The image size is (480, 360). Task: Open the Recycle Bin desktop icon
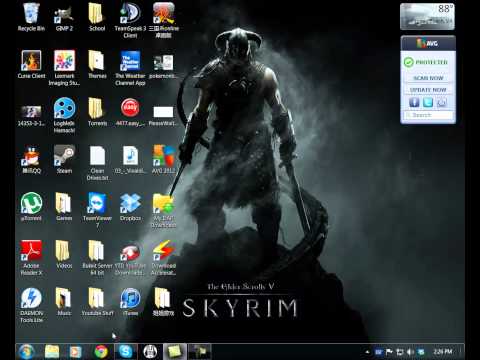point(31,17)
